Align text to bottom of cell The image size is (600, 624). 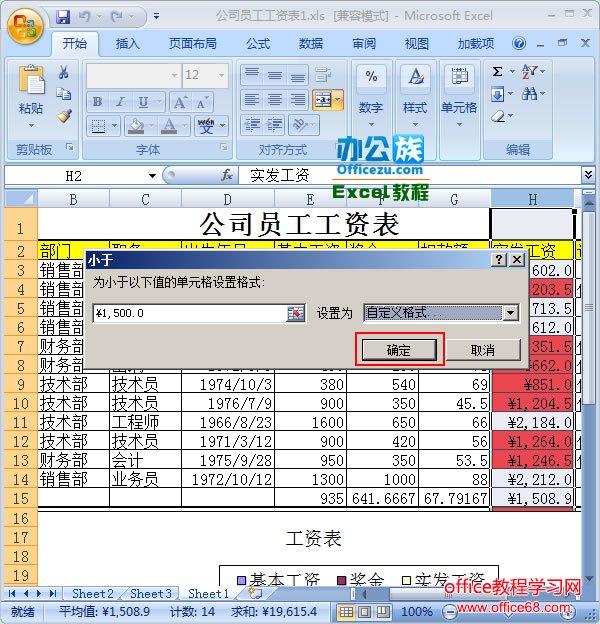(298, 74)
